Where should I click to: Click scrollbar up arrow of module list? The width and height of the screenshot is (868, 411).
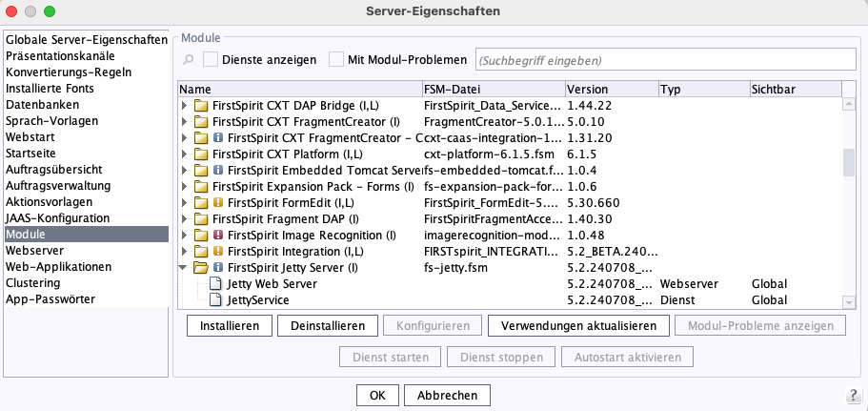click(x=848, y=104)
